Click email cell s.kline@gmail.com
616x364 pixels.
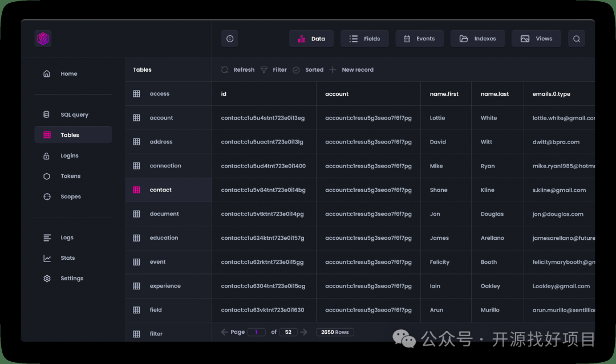559,190
